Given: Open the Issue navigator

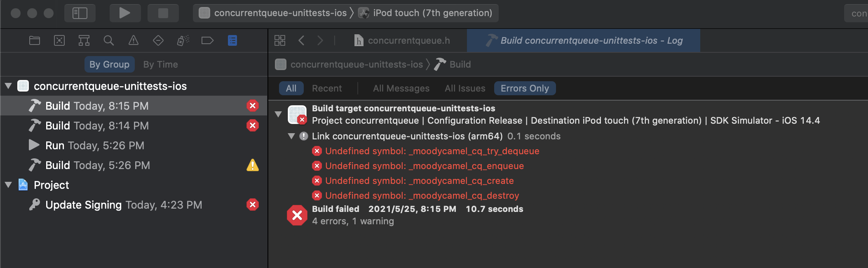Looking at the screenshot, I should tap(134, 40).
